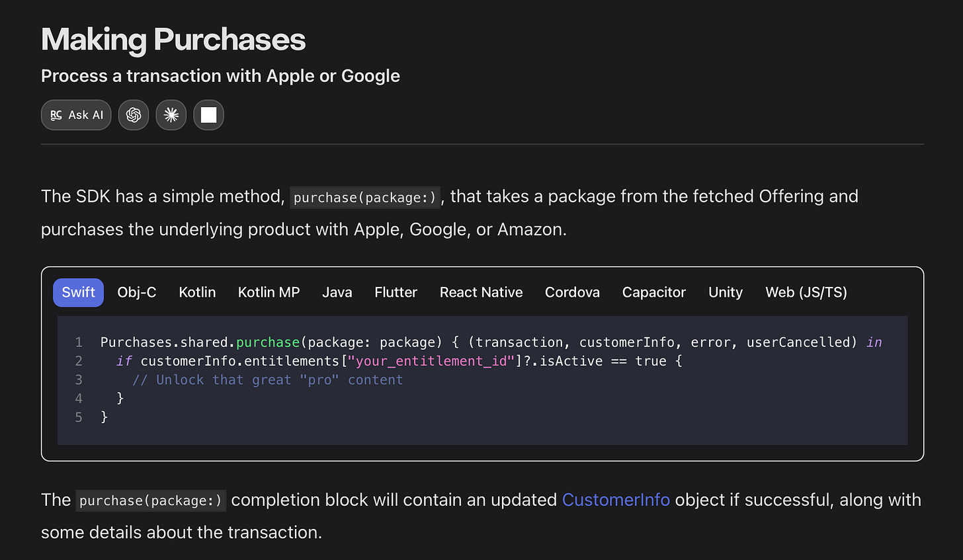Click inline purchase(package:) code in first paragraph

point(365,197)
